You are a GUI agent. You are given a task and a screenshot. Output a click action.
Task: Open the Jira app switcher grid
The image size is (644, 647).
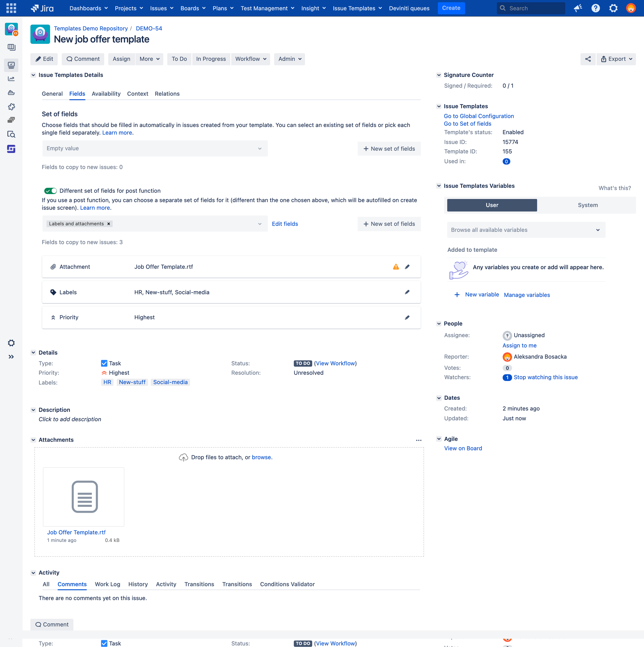click(x=11, y=8)
